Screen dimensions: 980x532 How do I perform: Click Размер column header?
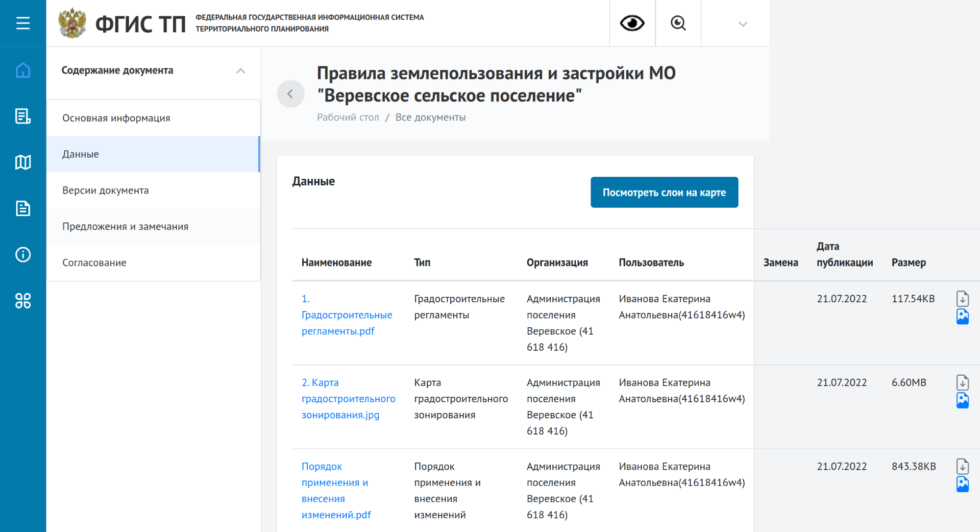908,263
